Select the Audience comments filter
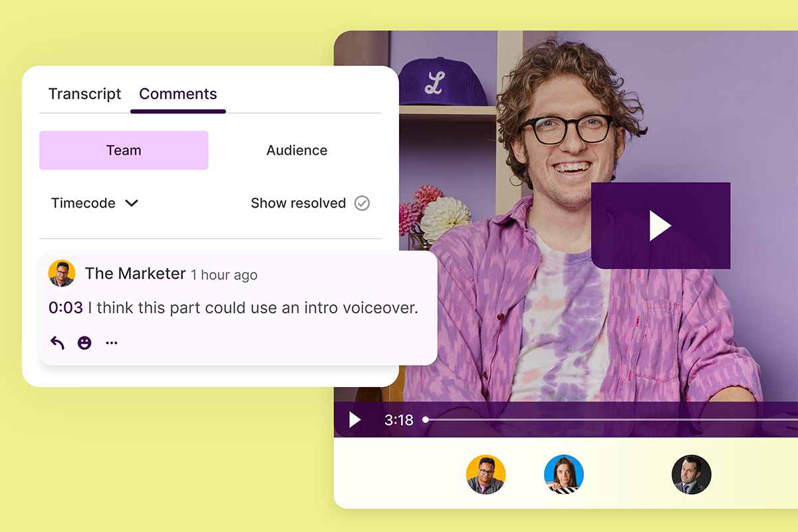798x532 pixels. click(x=297, y=150)
